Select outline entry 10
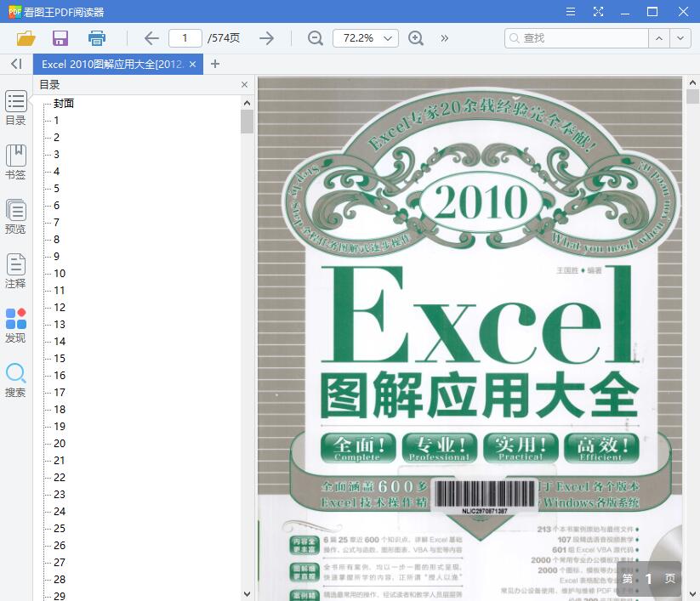 tap(60, 274)
